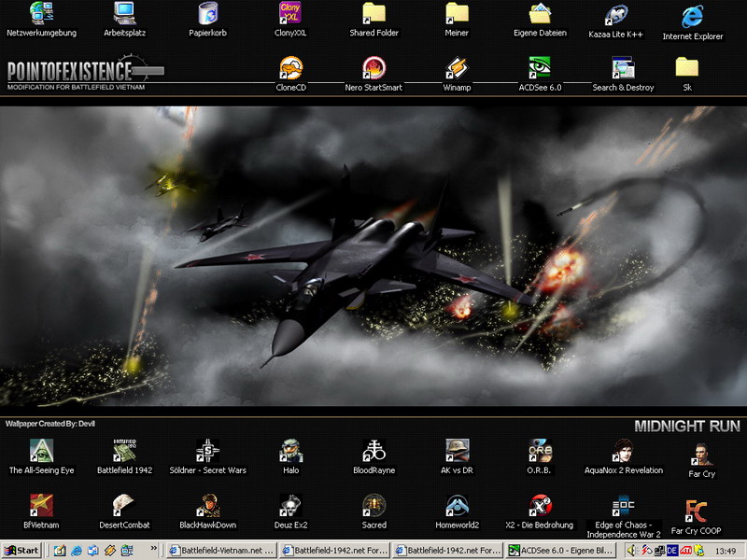The height and width of the screenshot is (560, 747).
Task: Launch the Winamp desktop shortcut
Action: tap(457, 75)
